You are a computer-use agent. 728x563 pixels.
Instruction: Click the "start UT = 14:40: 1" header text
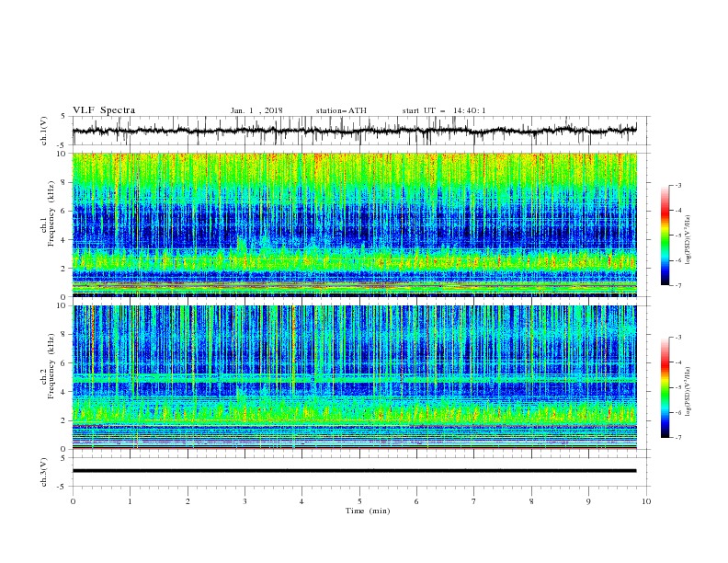444,110
